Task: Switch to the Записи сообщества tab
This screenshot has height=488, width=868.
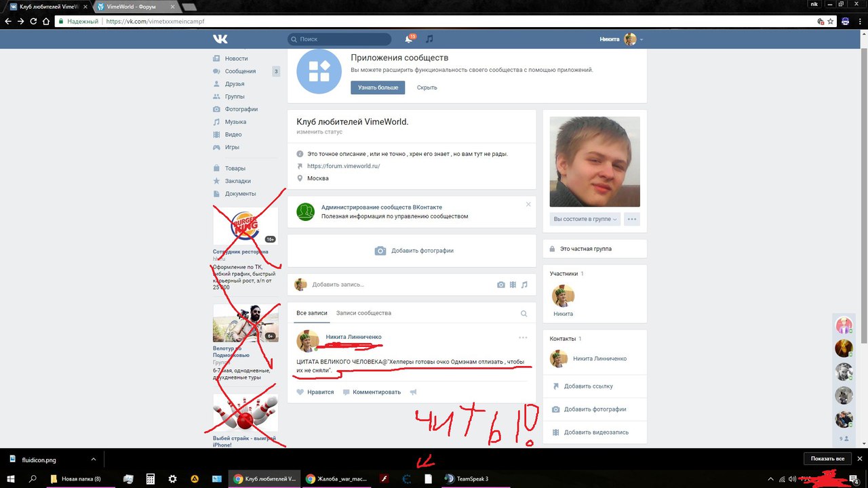Action: pos(363,313)
